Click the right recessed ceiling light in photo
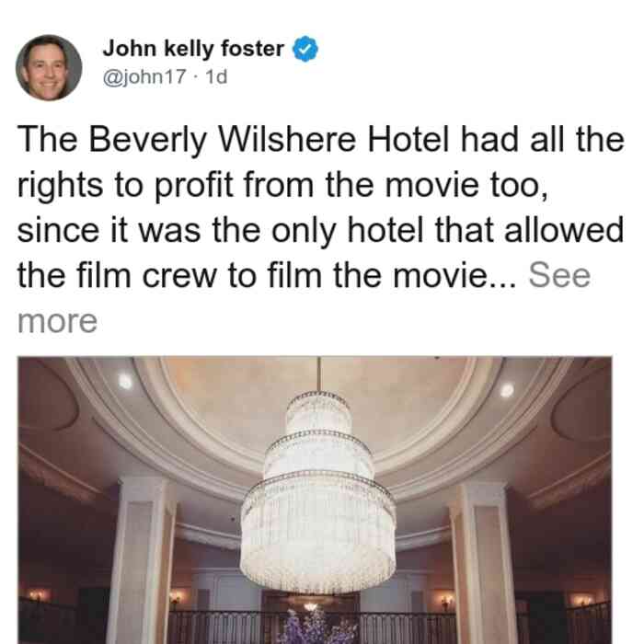The width and height of the screenshot is (644, 644). point(507,390)
